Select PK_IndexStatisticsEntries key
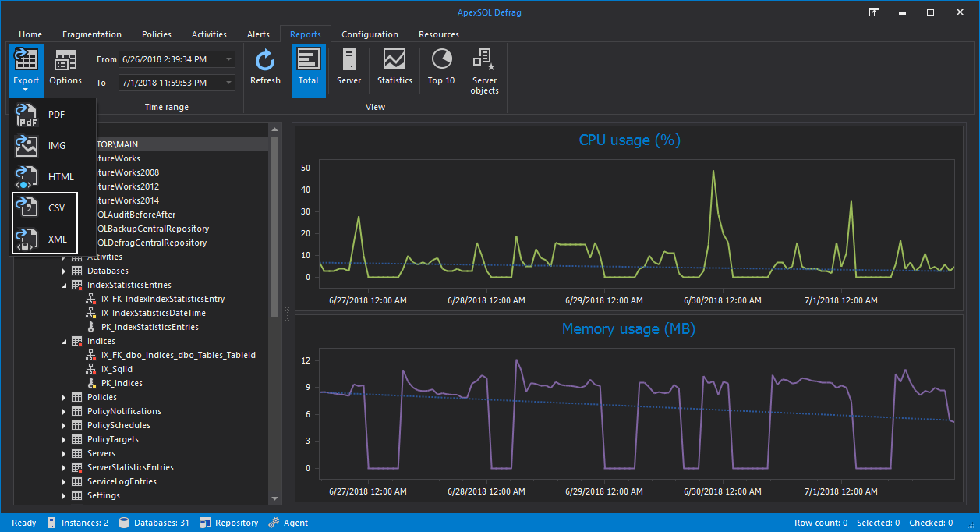Viewport: 980px width, 532px height. (x=150, y=327)
